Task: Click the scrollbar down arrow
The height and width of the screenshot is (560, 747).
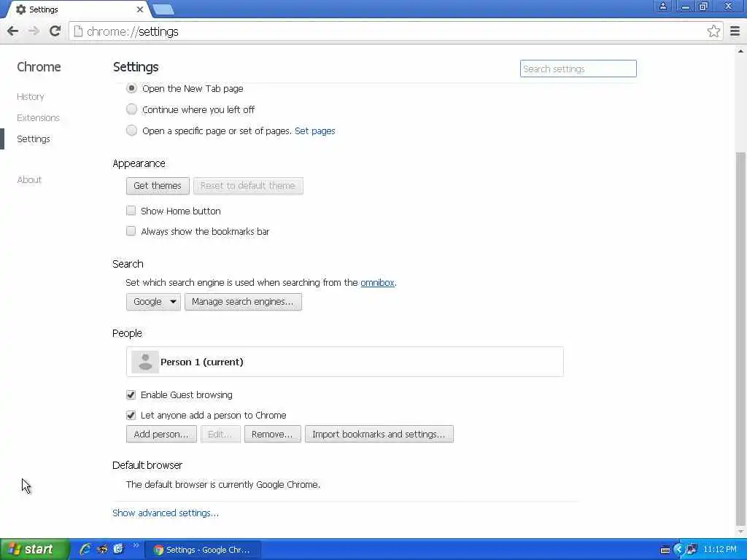Action: point(740,532)
